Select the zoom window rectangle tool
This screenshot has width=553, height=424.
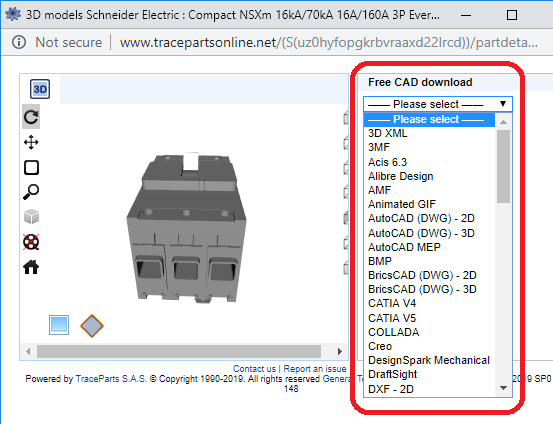tap(31, 168)
